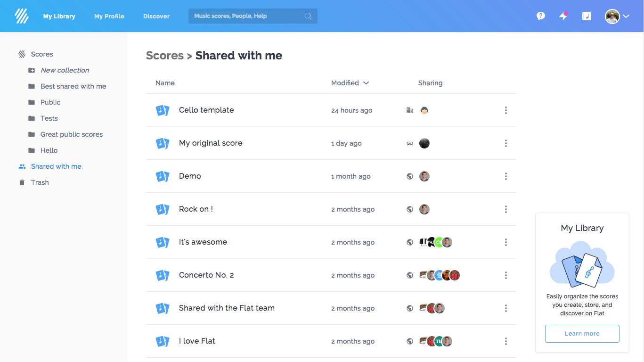Open more options for My original score
This screenshot has width=644, height=362.
tap(506, 143)
